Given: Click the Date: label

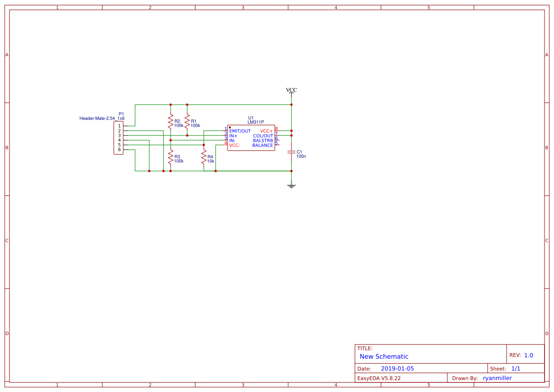Looking at the screenshot, I should pos(364,369).
